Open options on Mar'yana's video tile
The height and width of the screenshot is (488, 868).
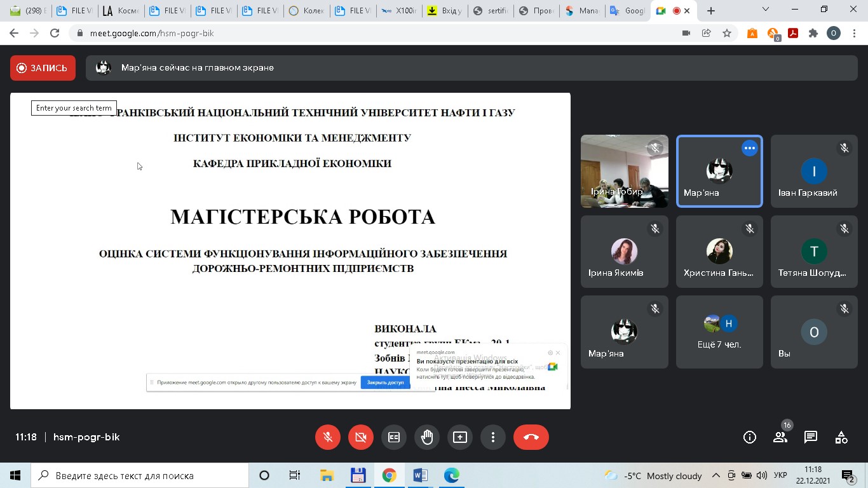pyautogui.click(x=749, y=147)
